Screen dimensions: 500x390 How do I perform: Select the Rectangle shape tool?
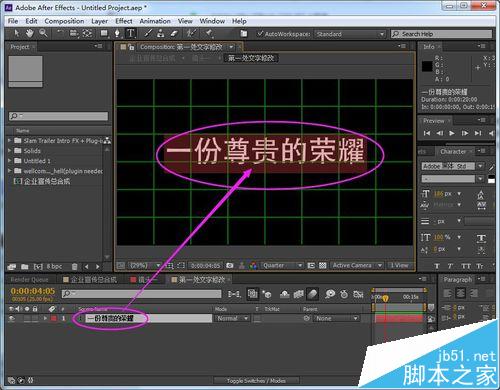(x=104, y=33)
